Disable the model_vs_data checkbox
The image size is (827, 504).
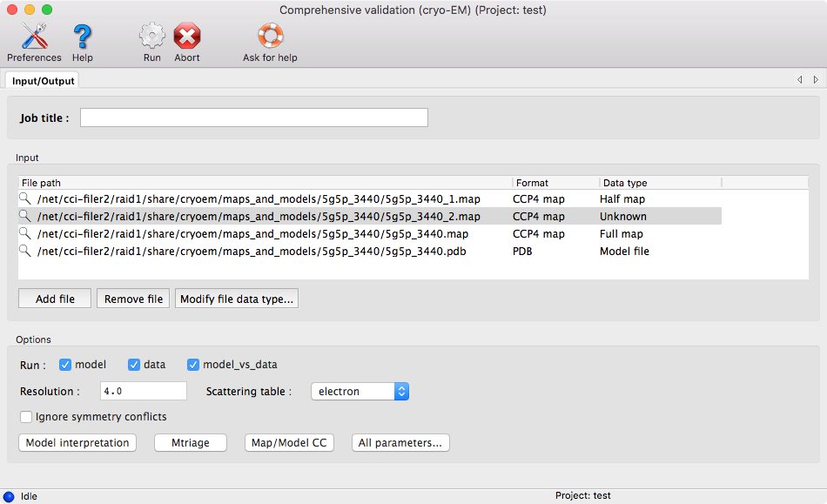[193, 365]
